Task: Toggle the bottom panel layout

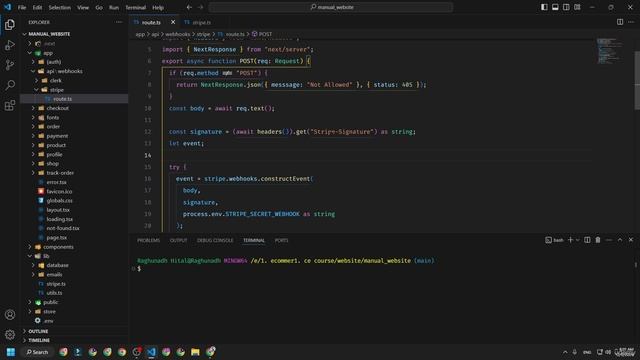Action: click(555, 7)
